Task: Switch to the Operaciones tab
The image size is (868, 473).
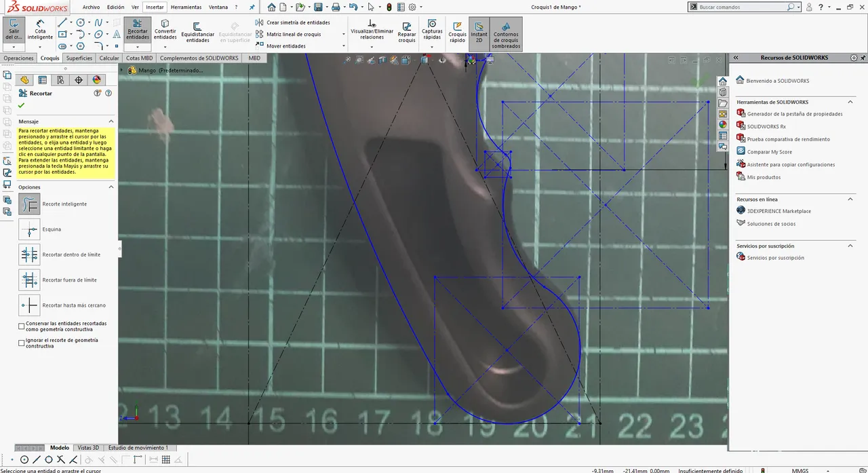Action: pos(18,58)
